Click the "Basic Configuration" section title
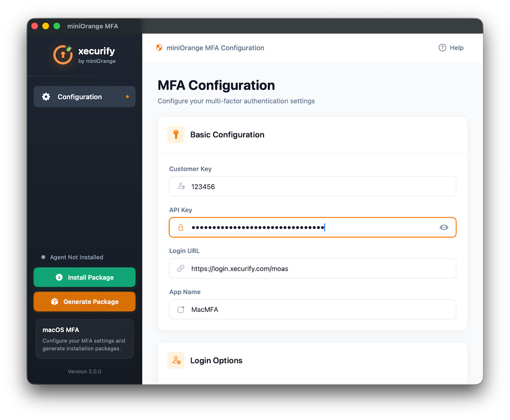 [x=227, y=134]
